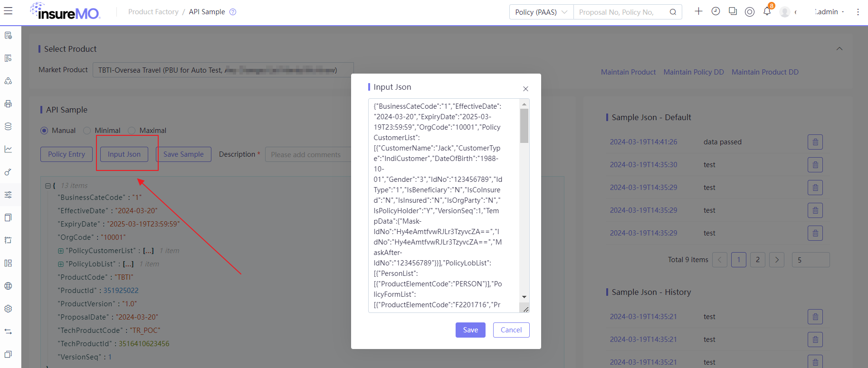Click Cancel in Input Json dialog
This screenshot has height=368, width=868.
[511, 330]
